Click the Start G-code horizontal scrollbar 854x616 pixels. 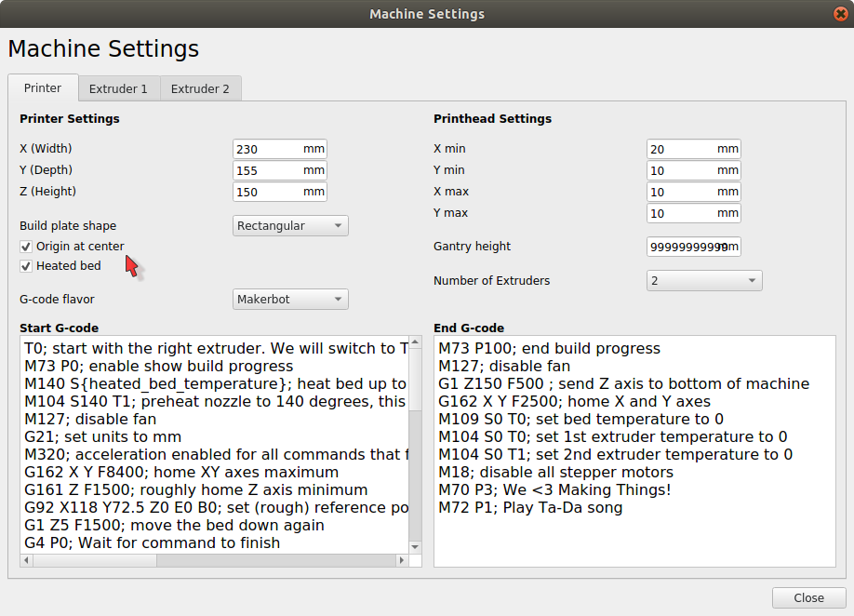[214, 560]
